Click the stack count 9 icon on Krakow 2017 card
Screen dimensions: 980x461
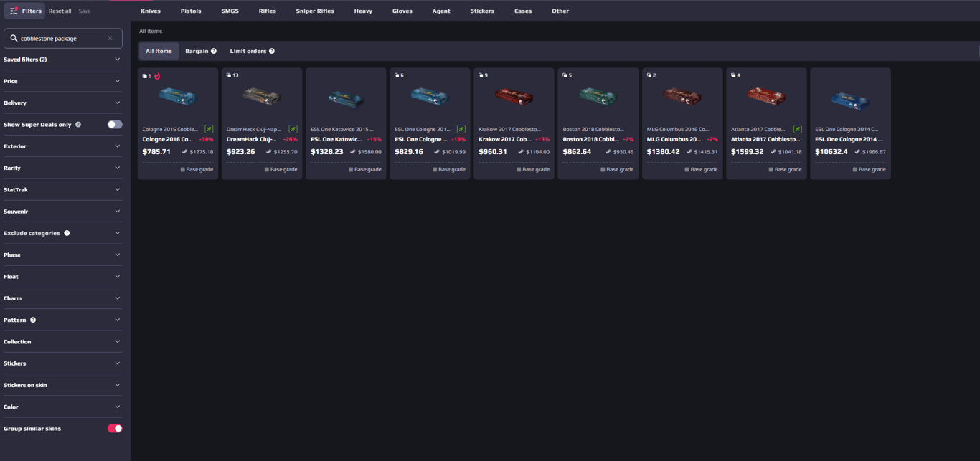pyautogui.click(x=481, y=75)
